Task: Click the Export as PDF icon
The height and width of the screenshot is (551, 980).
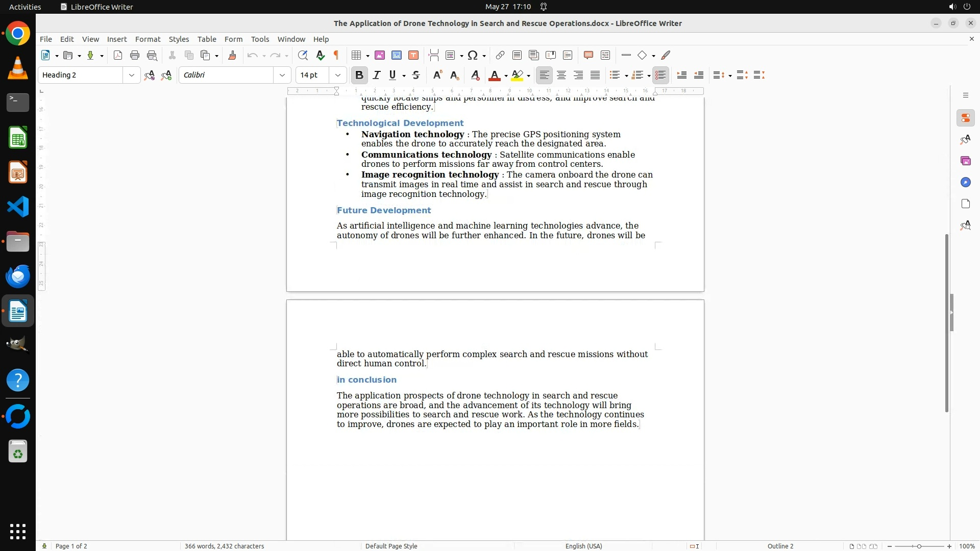Action: (118, 55)
